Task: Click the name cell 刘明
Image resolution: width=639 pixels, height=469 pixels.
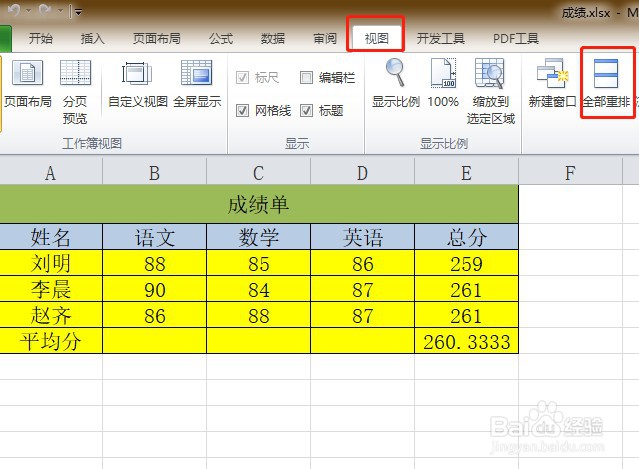Action: pyautogui.click(x=51, y=263)
